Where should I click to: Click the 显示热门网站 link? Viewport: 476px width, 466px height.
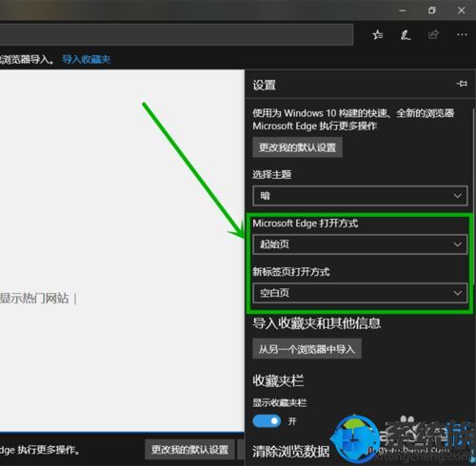click(x=34, y=299)
